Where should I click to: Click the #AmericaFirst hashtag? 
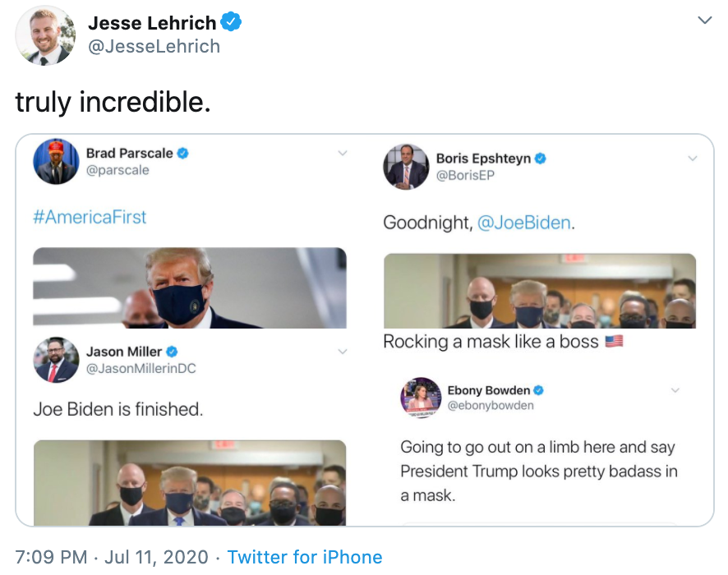click(x=90, y=217)
